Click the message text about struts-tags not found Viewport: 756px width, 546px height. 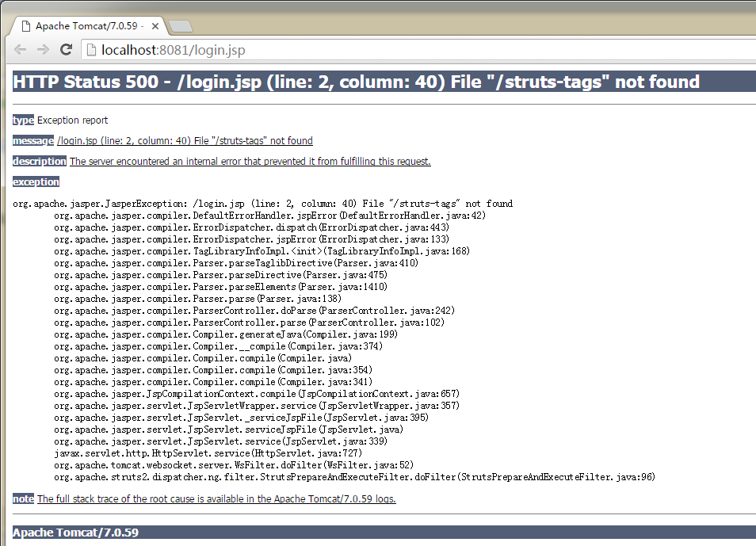pyautogui.click(x=185, y=141)
